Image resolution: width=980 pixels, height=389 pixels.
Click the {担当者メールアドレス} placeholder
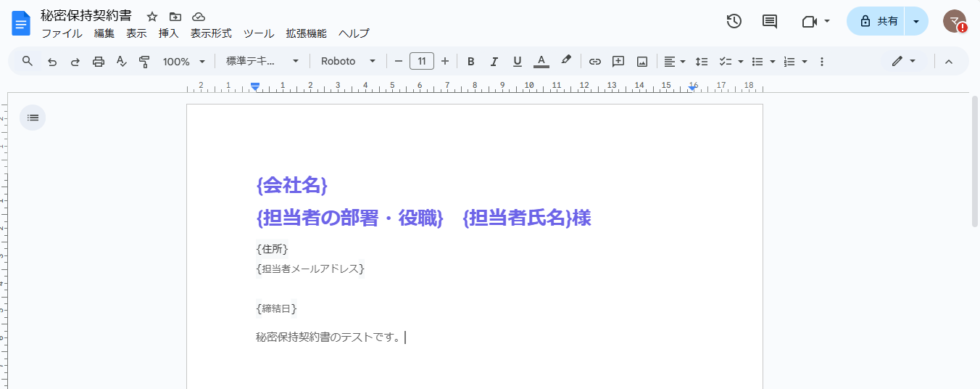(310, 269)
